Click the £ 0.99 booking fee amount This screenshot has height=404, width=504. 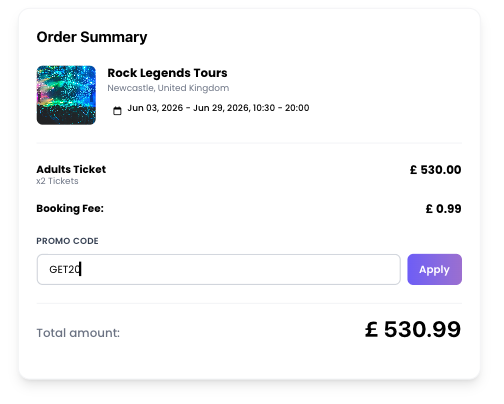pyautogui.click(x=443, y=209)
